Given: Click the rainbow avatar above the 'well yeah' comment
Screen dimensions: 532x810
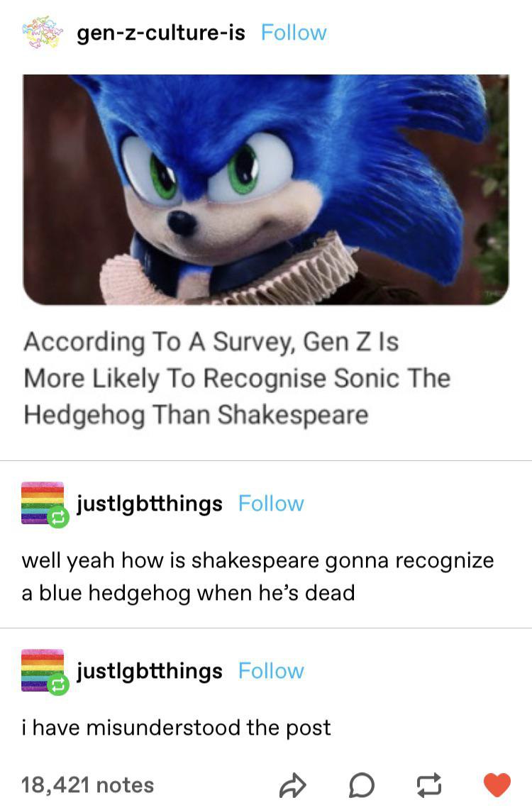Looking at the screenshot, I should 43,503.
